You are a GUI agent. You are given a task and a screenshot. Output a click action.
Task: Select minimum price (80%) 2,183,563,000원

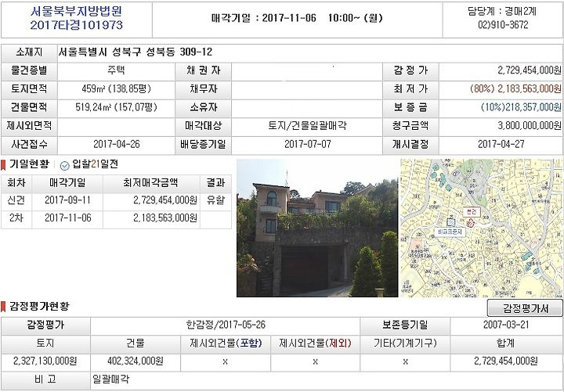pyautogui.click(x=515, y=88)
